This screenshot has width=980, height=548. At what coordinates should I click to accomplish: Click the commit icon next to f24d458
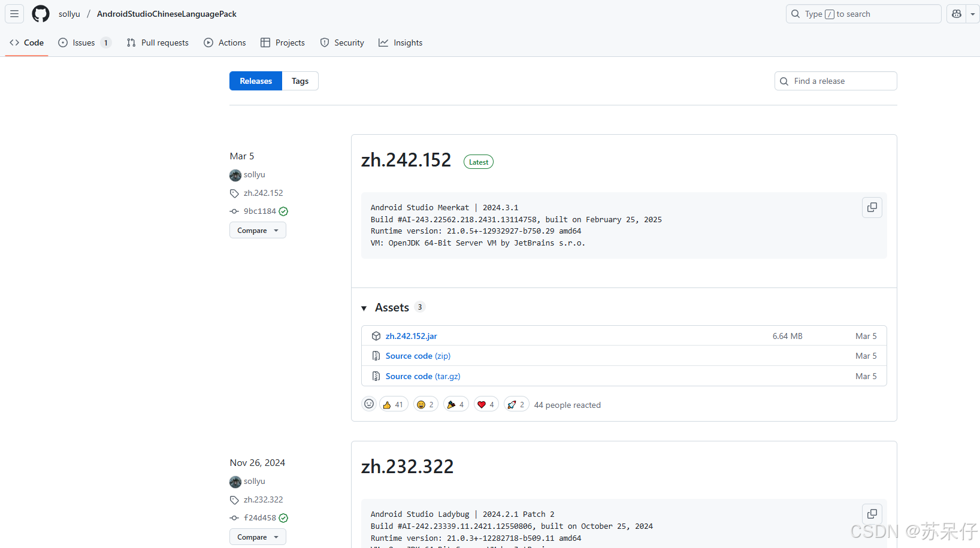(234, 518)
